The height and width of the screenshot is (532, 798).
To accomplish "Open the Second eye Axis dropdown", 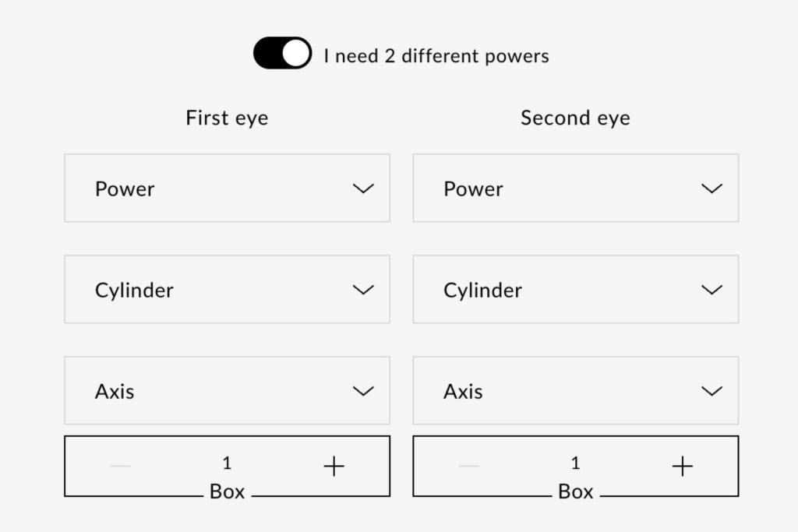I will pos(575,391).
